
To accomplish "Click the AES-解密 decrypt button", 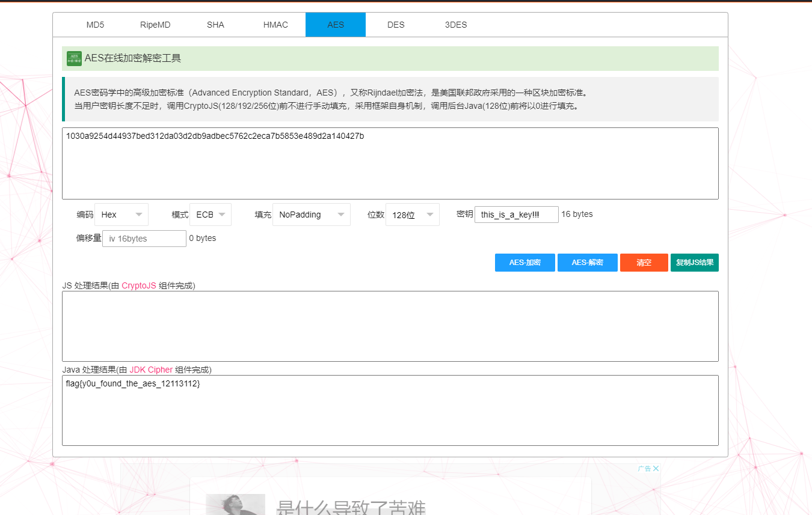I will point(588,263).
